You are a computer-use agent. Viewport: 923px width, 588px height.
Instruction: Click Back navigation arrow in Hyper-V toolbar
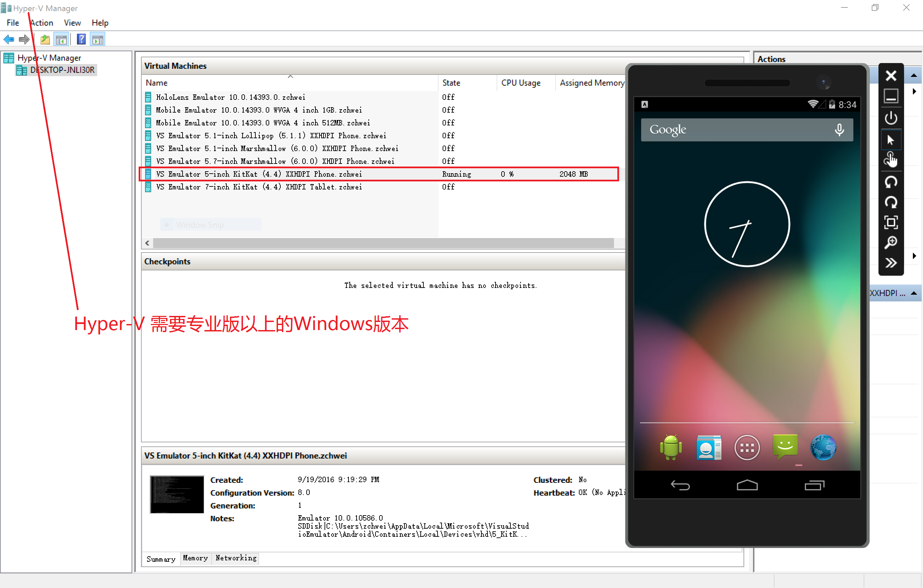click(x=9, y=39)
